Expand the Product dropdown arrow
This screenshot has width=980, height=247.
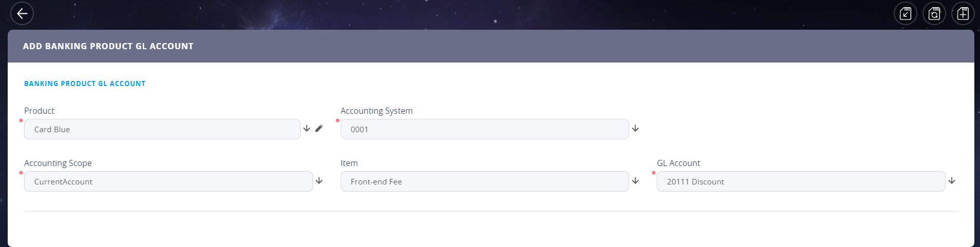point(307,129)
